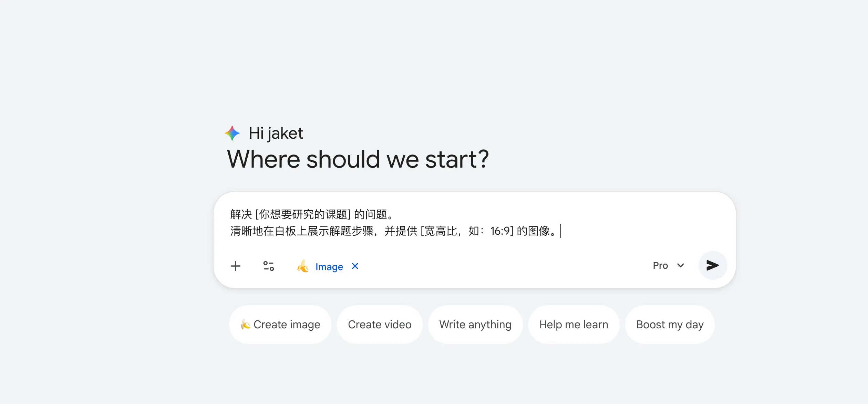This screenshot has height=404, width=868.
Task: Select the Create video suggestion chip
Action: (379, 324)
